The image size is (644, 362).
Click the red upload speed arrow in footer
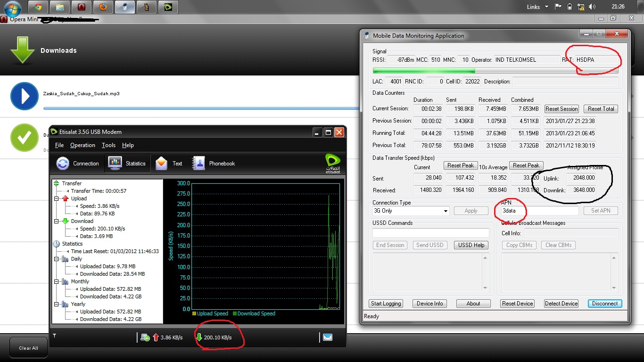156,337
